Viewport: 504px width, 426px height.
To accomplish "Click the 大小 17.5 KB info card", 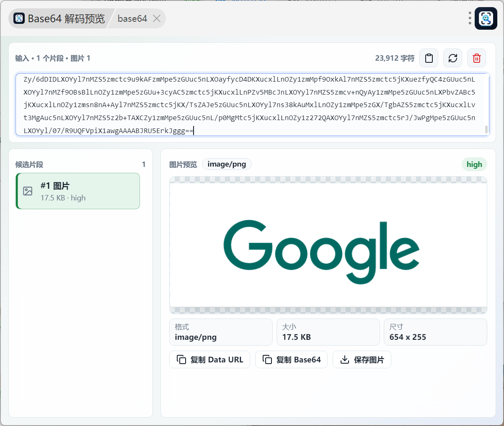I will pos(328,332).
